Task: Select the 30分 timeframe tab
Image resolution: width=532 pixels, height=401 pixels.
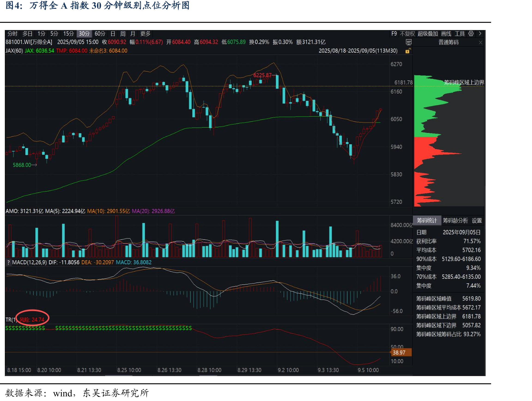Action: point(84,34)
